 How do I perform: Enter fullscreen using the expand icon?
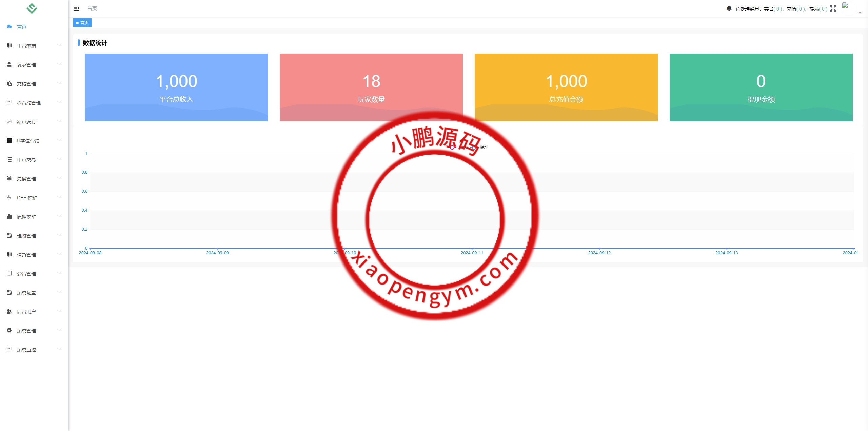[833, 8]
